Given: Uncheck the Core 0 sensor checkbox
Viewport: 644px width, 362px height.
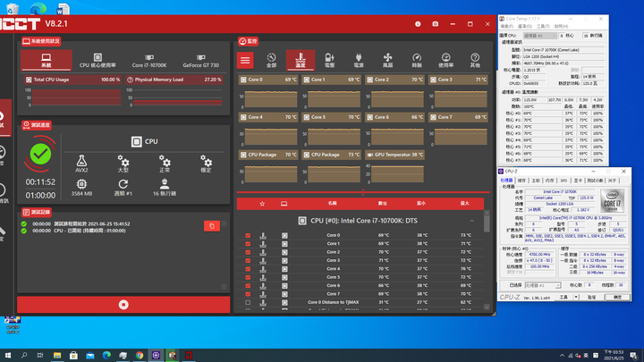Looking at the screenshot, I should [x=248, y=236].
